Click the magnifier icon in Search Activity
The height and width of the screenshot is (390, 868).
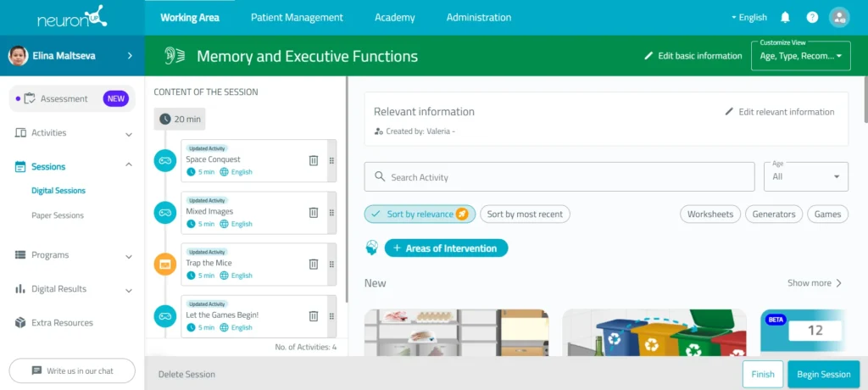click(380, 176)
